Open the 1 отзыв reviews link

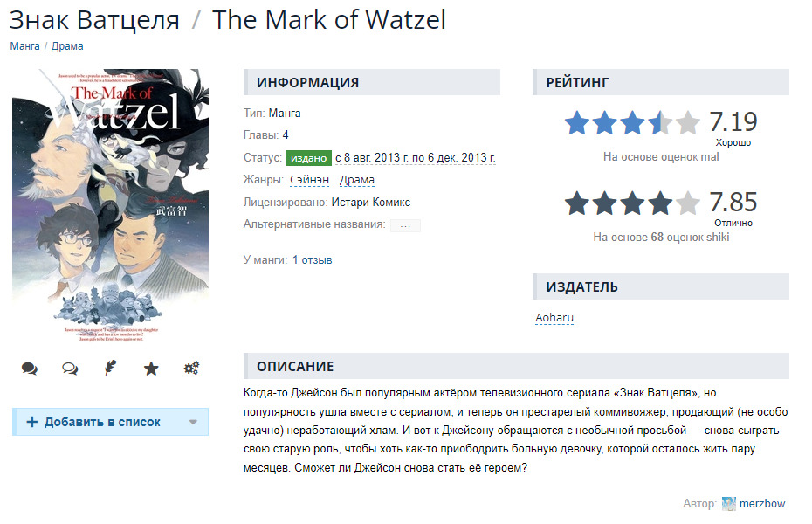313,260
